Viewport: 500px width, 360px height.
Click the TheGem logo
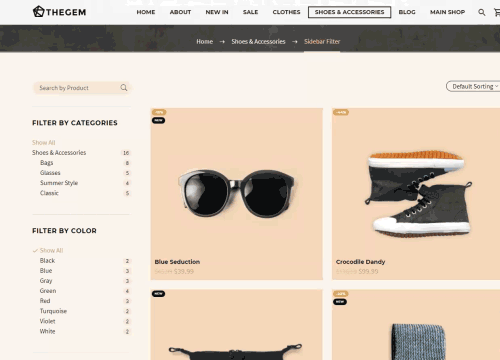(x=59, y=12)
